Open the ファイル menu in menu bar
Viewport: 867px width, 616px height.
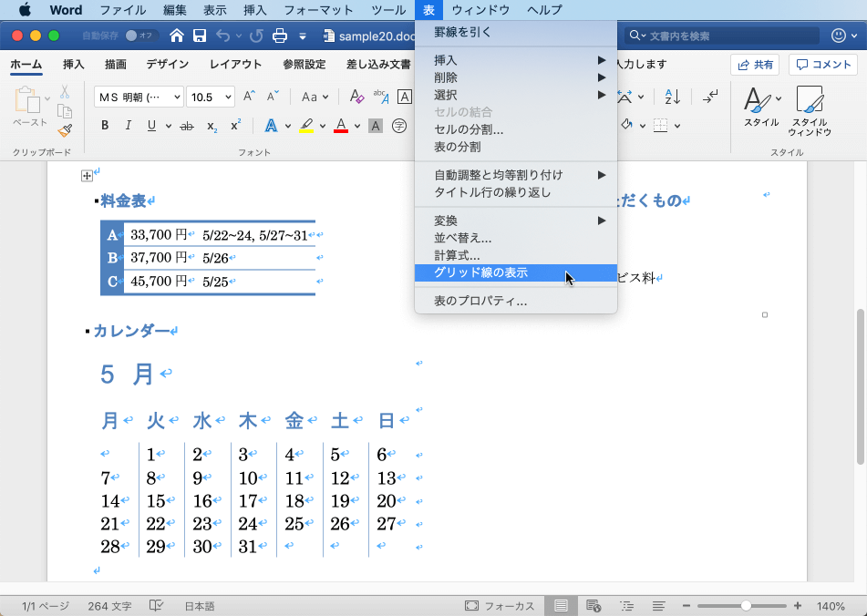click(123, 10)
